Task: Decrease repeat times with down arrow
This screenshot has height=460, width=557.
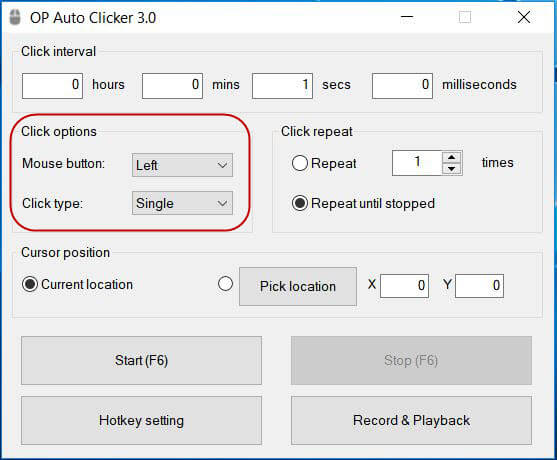Action: (451, 169)
